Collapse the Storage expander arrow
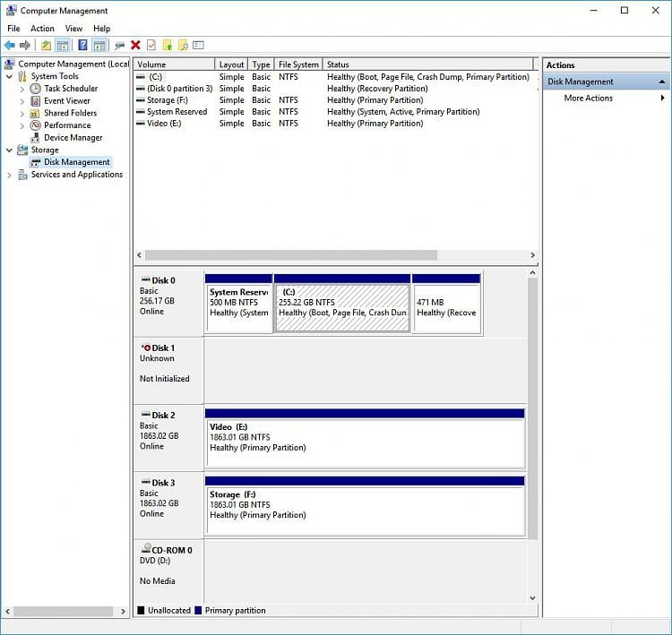The height and width of the screenshot is (635, 672). click(10, 150)
